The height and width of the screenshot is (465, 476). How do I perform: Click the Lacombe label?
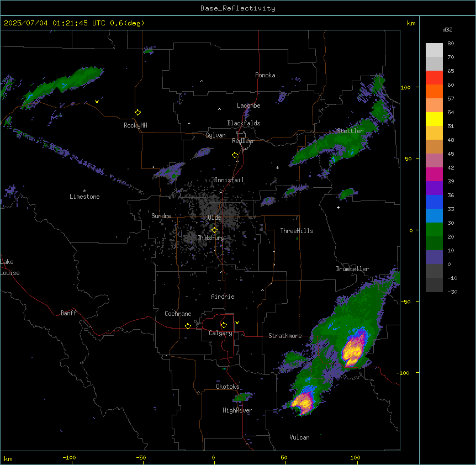click(x=248, y=105)
